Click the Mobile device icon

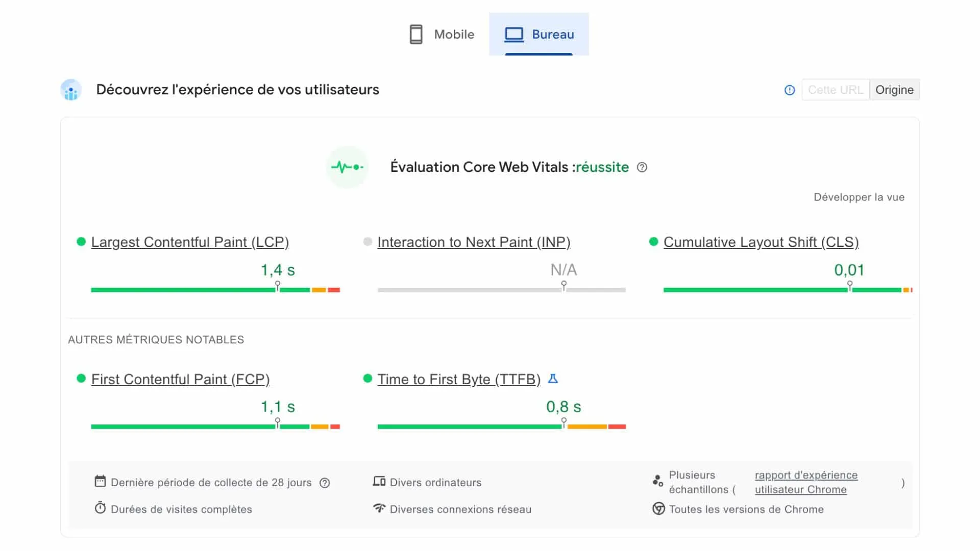[416, 34]
